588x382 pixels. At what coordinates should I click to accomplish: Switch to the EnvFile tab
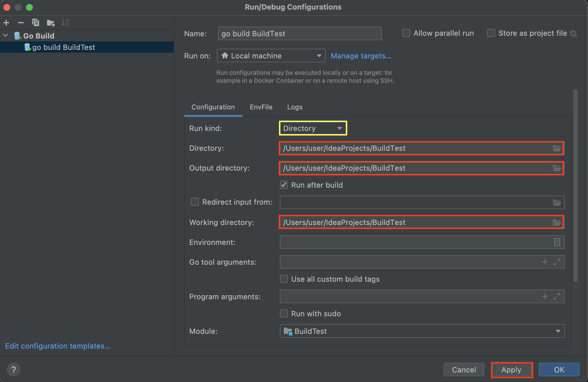(261, 107)
